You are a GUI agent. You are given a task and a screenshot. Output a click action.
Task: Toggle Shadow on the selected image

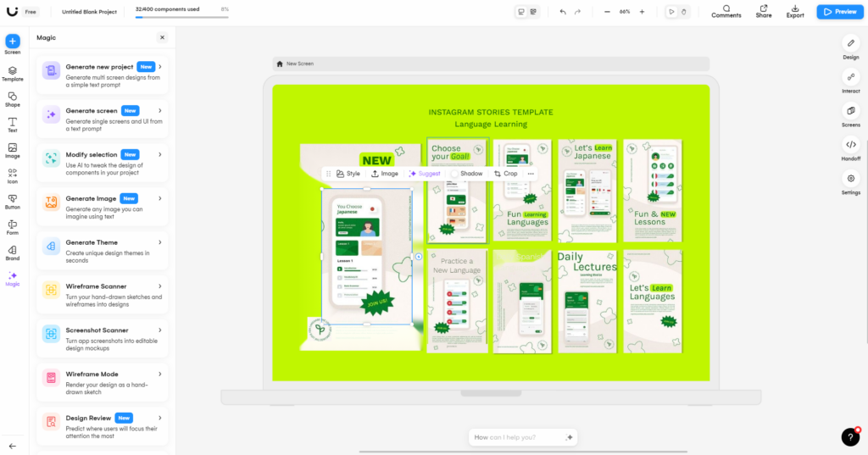pos(466,174)
